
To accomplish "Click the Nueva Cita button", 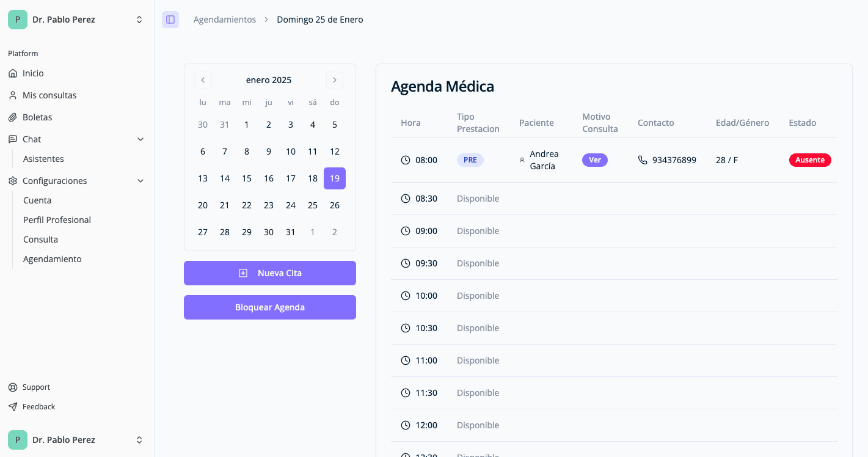I will click(270, 273).
